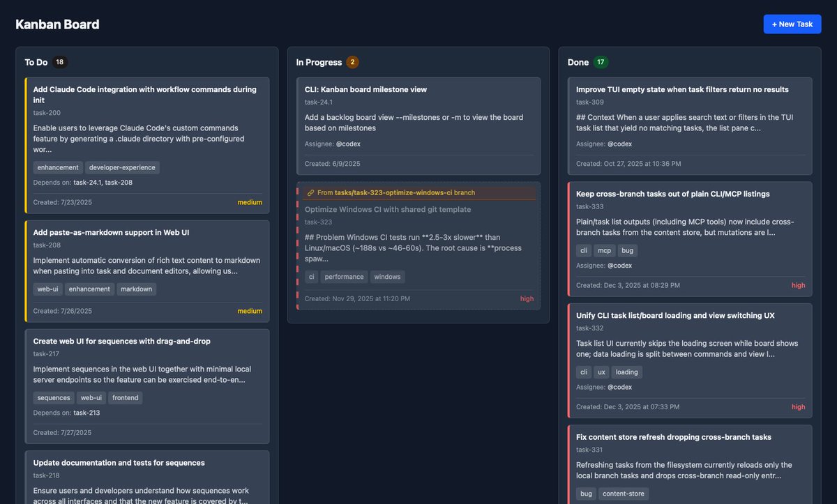Click the bug tag on task-333
This screenshot has height=504, width=837.
(628, 250)
